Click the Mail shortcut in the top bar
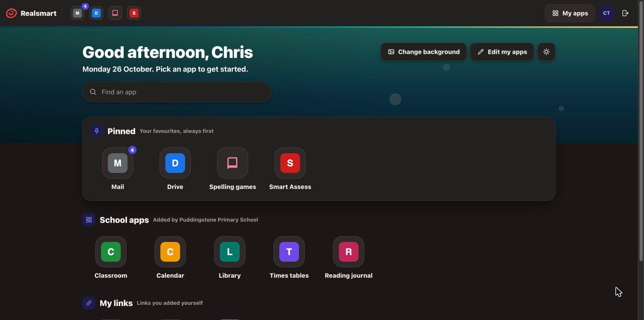Viewport: 644px width, 320px height. pyautogui.click(x=77, y=13)
